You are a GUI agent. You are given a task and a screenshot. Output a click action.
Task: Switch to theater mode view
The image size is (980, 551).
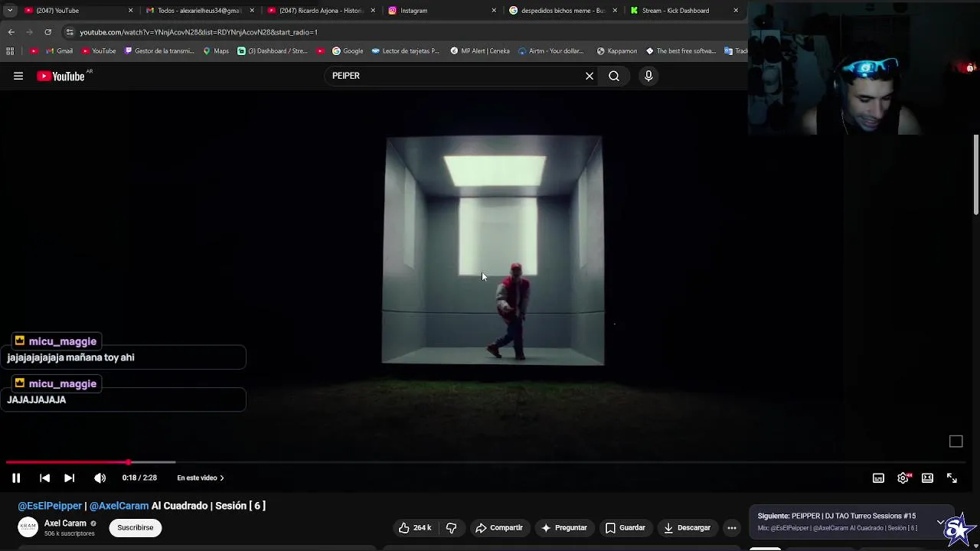927,478
